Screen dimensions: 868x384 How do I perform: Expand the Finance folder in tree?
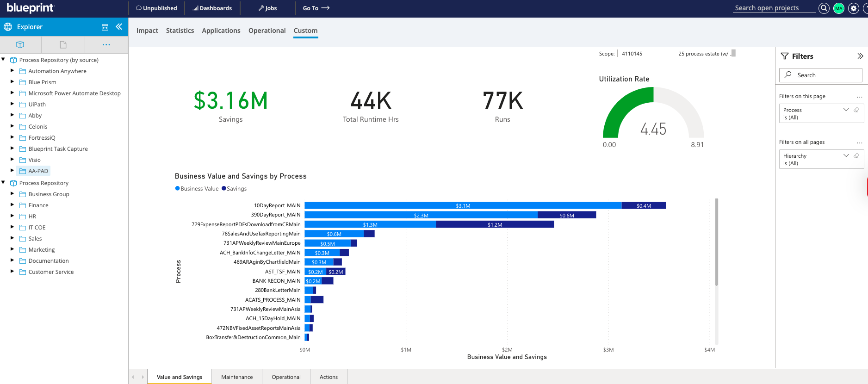[x=12, y=205]
